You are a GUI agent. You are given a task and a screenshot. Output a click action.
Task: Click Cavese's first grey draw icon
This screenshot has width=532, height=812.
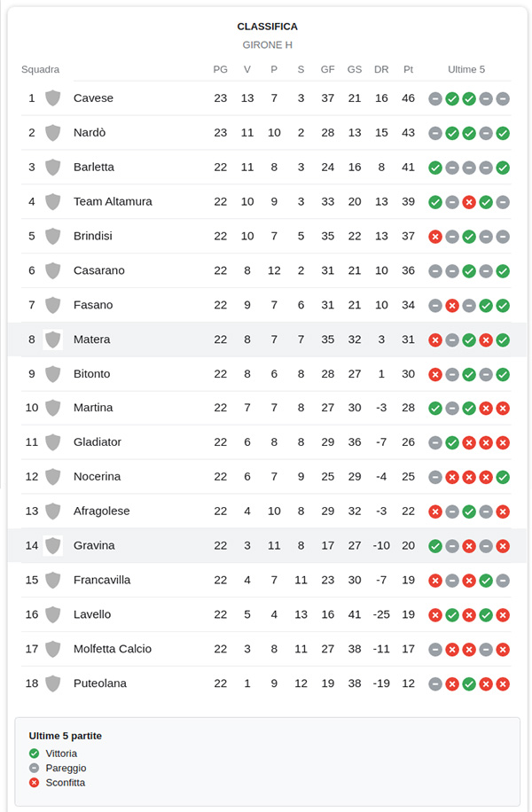click(x=435, y=98)
